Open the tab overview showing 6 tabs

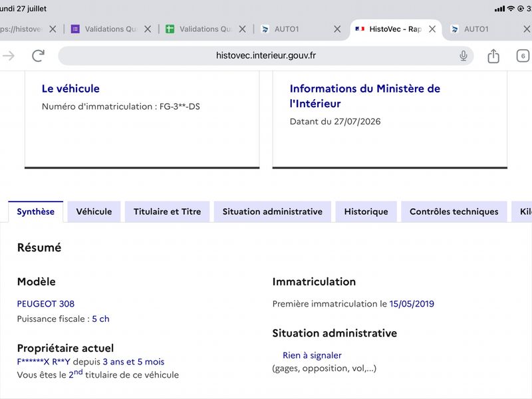tap(523, 56)
